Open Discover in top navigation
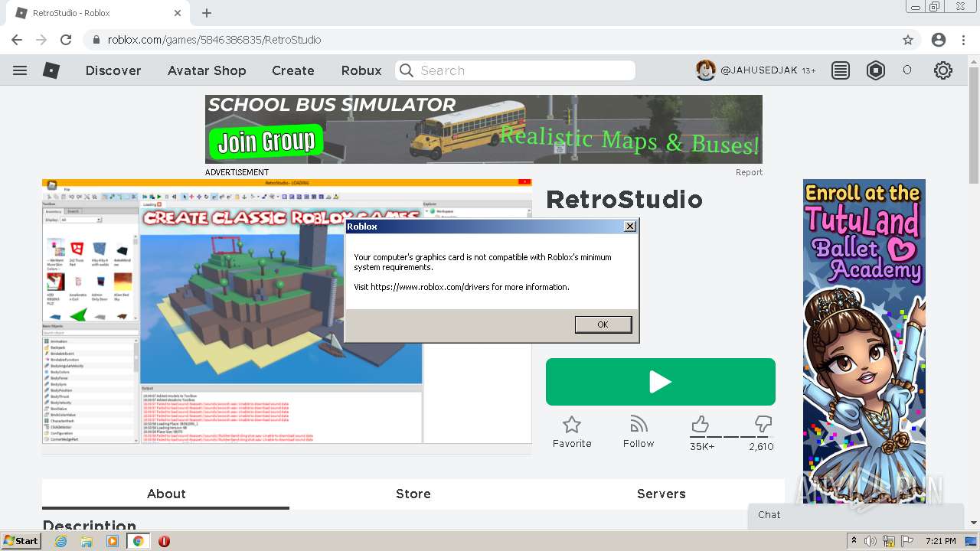The image size is (980, 551). click(113, 70)
